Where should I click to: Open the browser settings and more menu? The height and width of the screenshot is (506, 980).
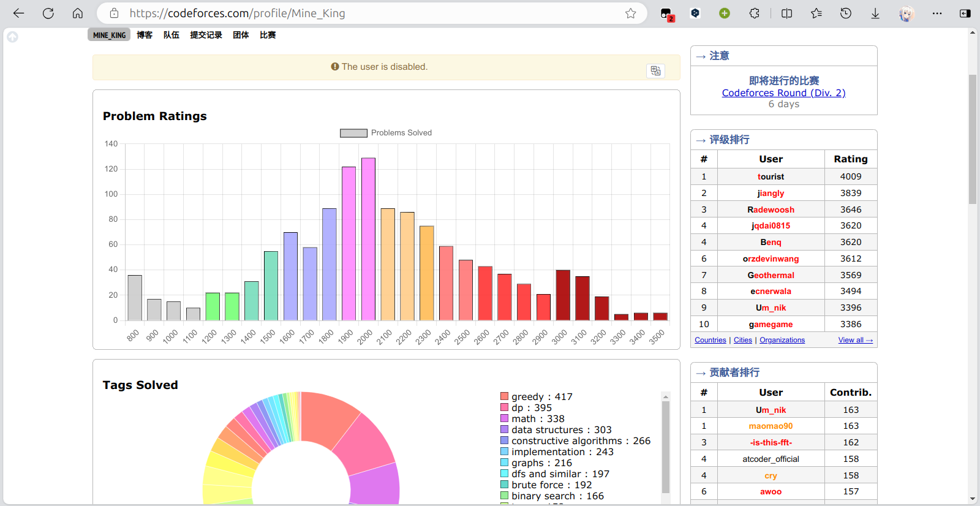pos(937,13)
